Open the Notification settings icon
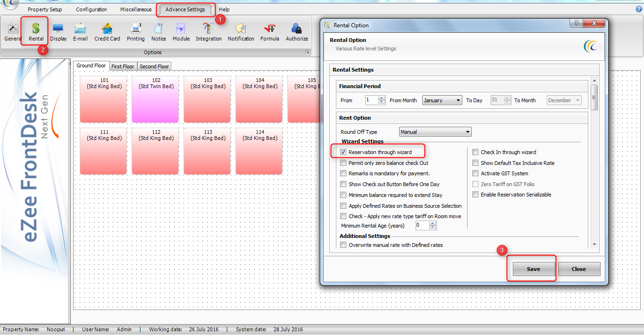This screenshot has height=335, width=644. (x=241, y=32)
